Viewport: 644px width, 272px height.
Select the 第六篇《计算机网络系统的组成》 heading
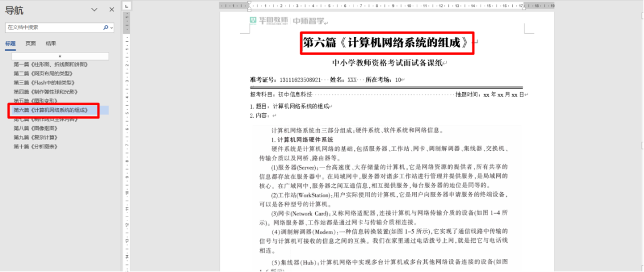tap(51, 110)
